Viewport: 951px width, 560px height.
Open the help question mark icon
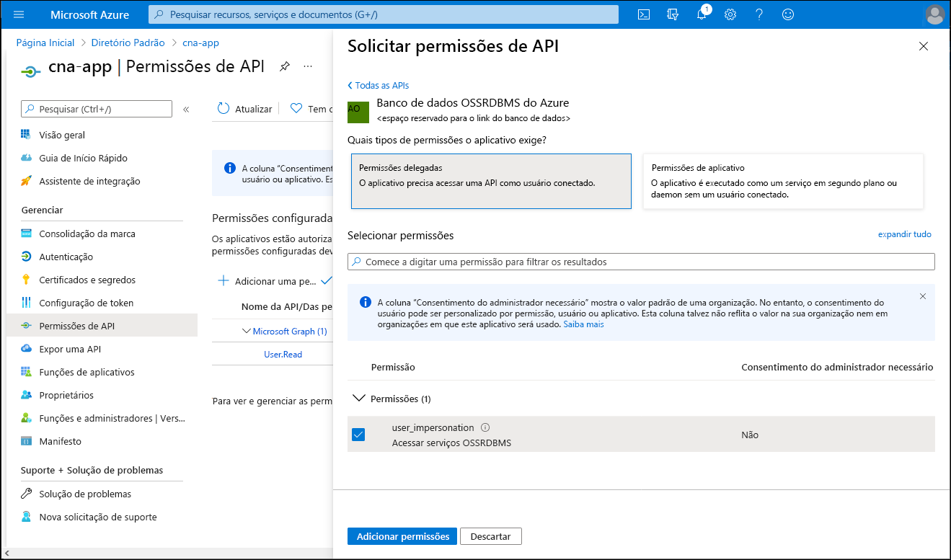point(759,14)
